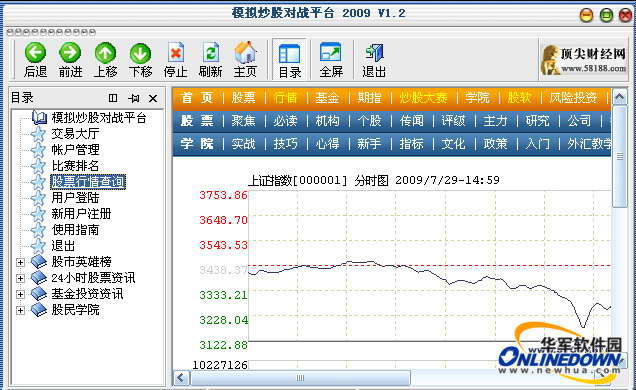The width and height of the screenshot is (636, 390).
Task: Stop loading with the 停止 icon
Action: tap(176, 53)
